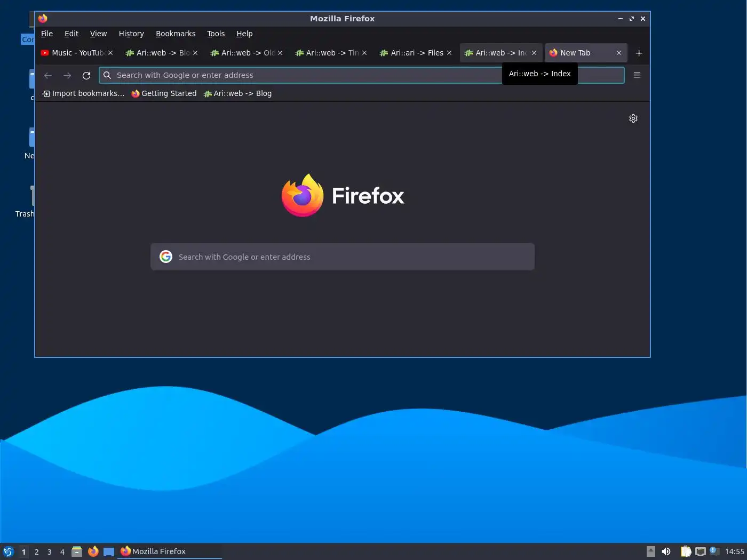Launch Firefox from taskbar quick-launch icon
The width and height of the screenshot is (747, 560).
[x=93, y=551]
